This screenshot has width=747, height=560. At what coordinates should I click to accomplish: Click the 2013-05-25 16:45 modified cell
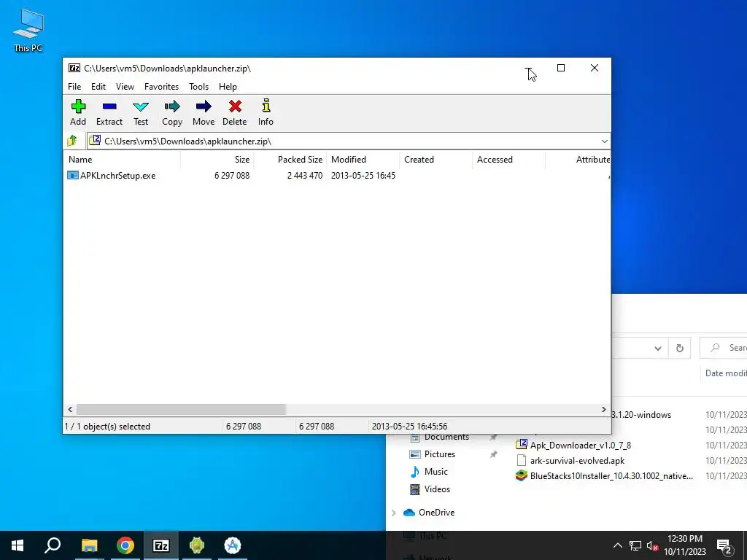click(x=363, y=175)
